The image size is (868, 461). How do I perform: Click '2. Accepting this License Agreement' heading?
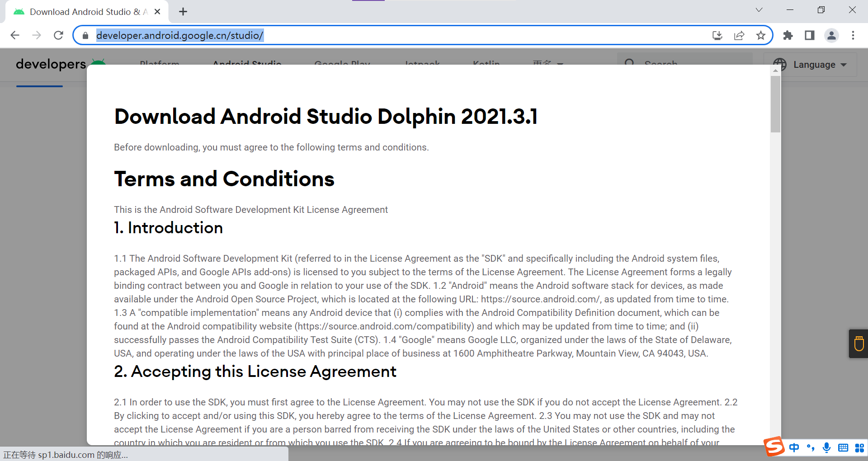click(255, 371)
